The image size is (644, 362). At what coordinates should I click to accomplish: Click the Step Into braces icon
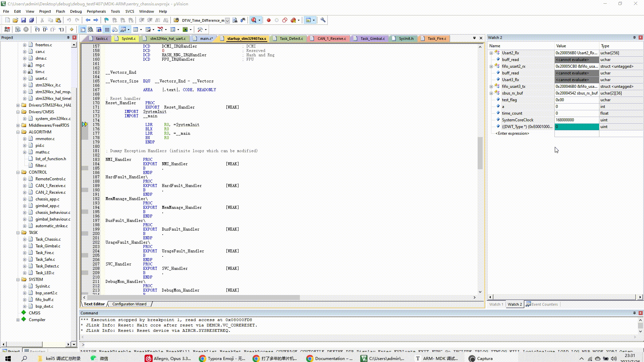pos(37,29)
